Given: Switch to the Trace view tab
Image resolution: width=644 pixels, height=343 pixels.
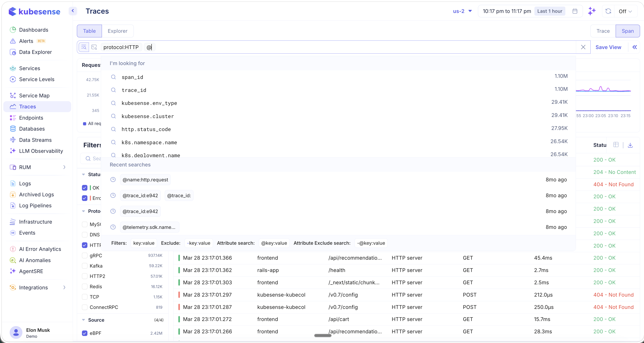Looking at the screenshot, I should (x=603, y=31).
